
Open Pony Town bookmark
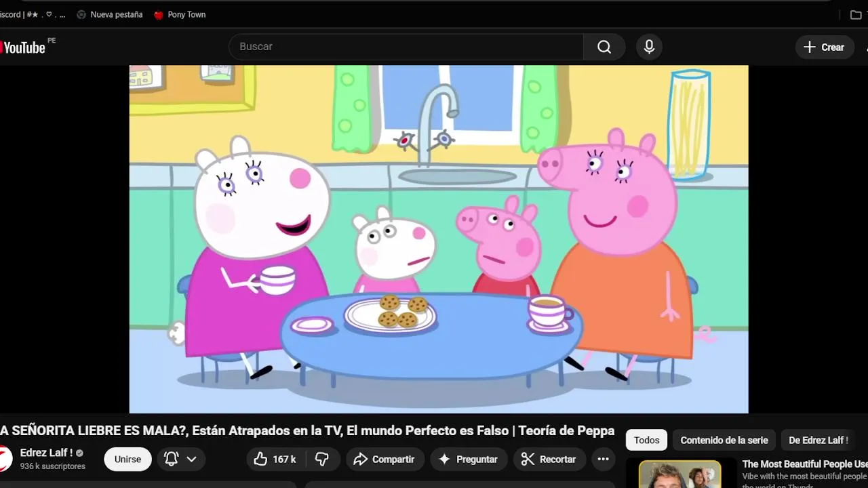[x=180, y=14]
